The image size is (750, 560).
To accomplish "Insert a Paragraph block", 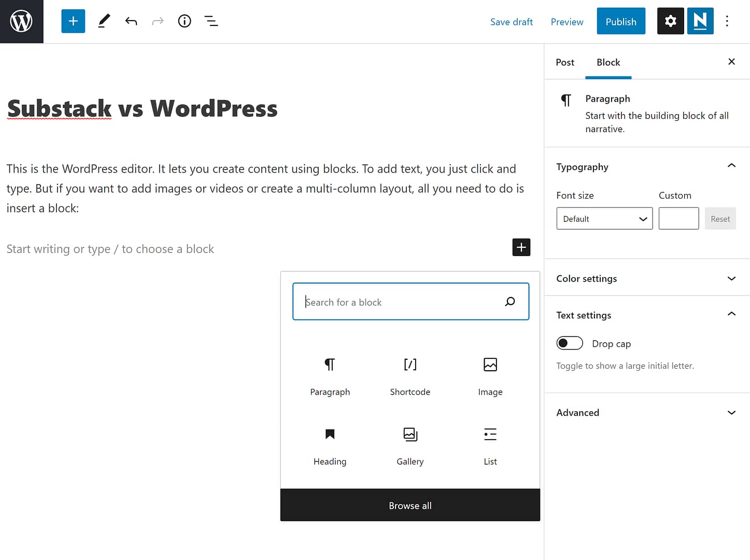I will click(330, 377).
